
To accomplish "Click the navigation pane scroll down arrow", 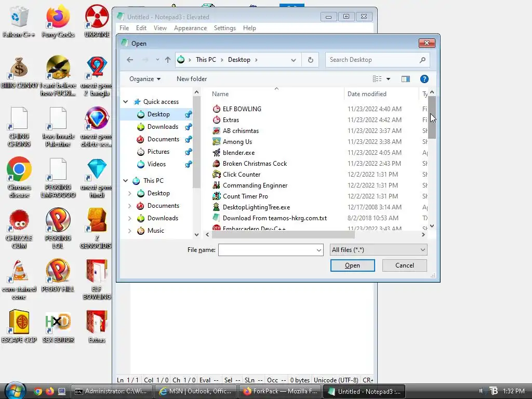I will (x=196, y=235).
